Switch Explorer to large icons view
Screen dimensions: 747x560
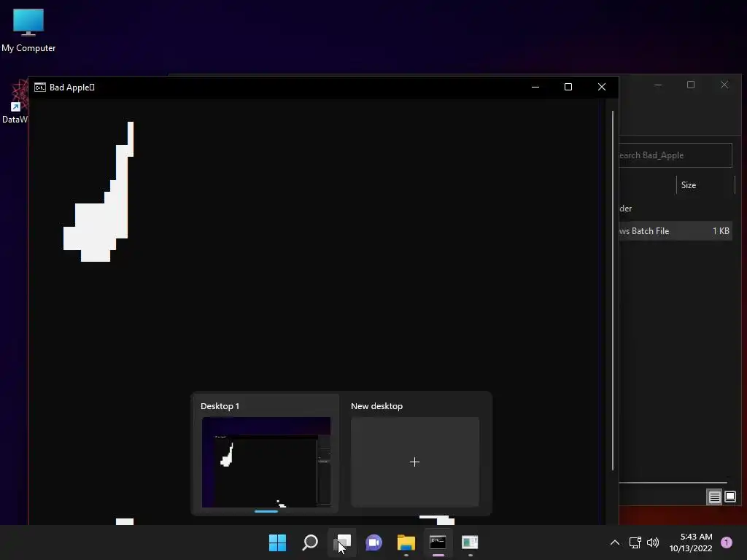[x=729, y=497]
